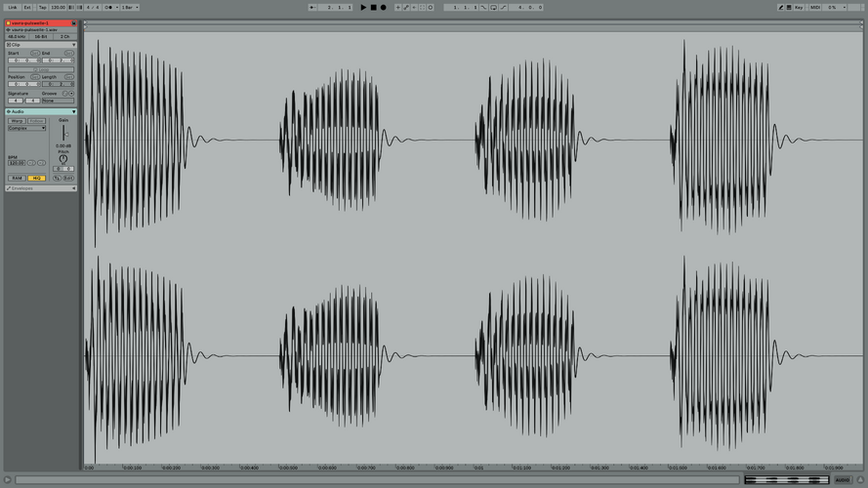The height and width of the screenshot is (488, 868).
Task: Click the Gain slider handle
Action: (65, 135)
